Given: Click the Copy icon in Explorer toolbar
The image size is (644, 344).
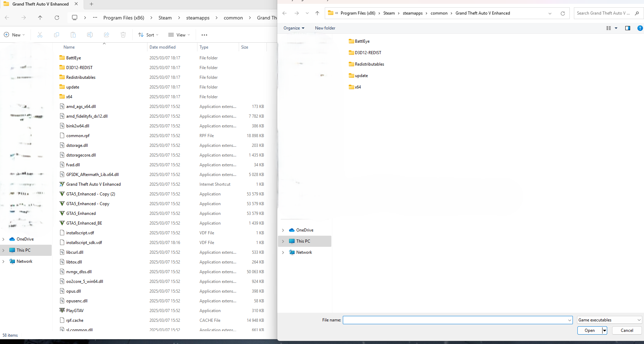Looking at the screenshot, I should point(57,35).
